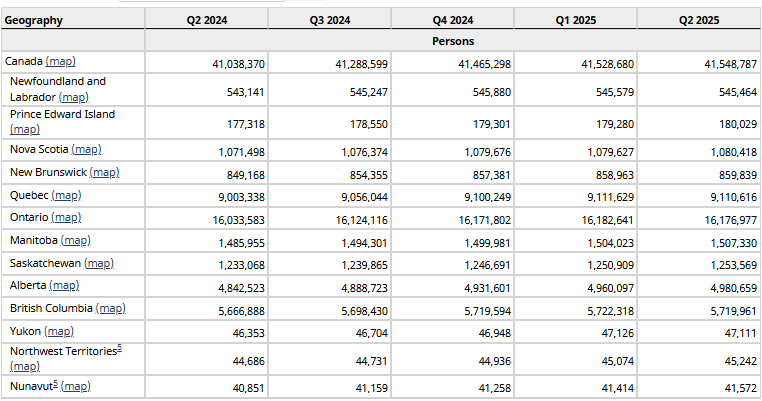Screen dimensions: 762x401
Task: Follow footnote 5 beside Nunavut
Action: 55,384
